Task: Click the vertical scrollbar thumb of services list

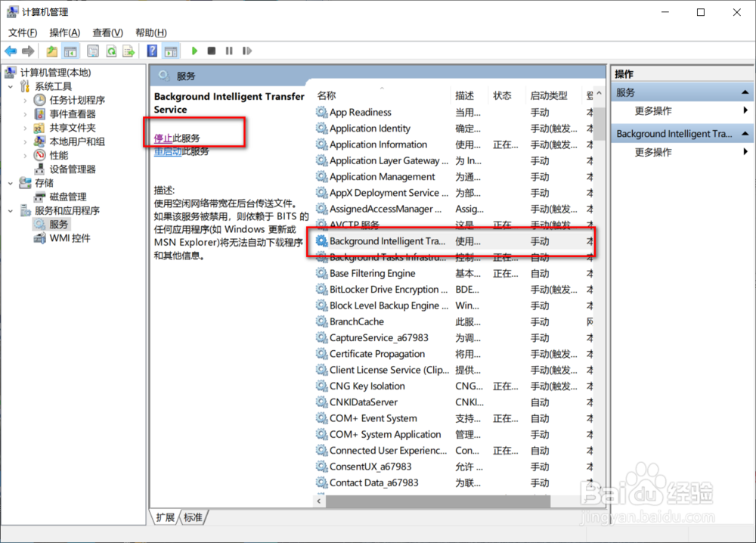Action: pyautogui.click(x=599, y=123)
